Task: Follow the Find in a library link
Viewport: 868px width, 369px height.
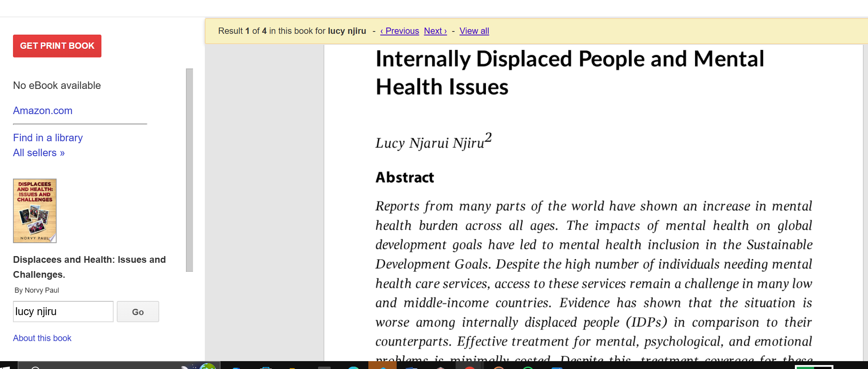Action: [x=48, y=138]
